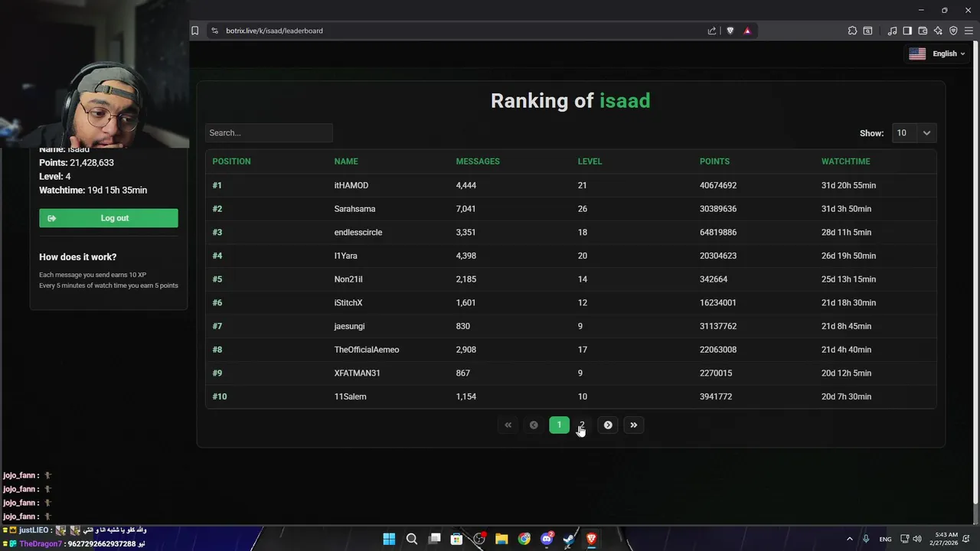Open the Show rows count dropdown
The image size is (980, 551).
point(914,132)
